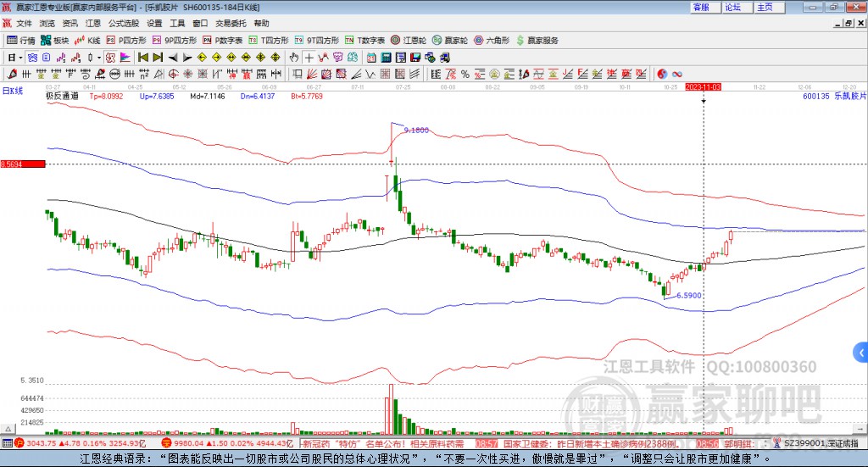Image resolution: width=868 pixels, height=467 pixels.
Task: Click the pennant flag icon
Action: [x=125, y=58]
